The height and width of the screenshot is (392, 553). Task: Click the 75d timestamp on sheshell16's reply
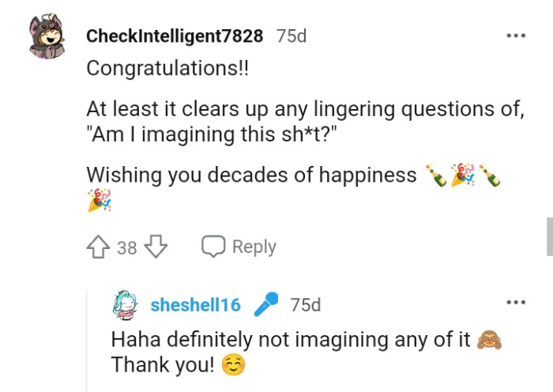tap(306, 305)
